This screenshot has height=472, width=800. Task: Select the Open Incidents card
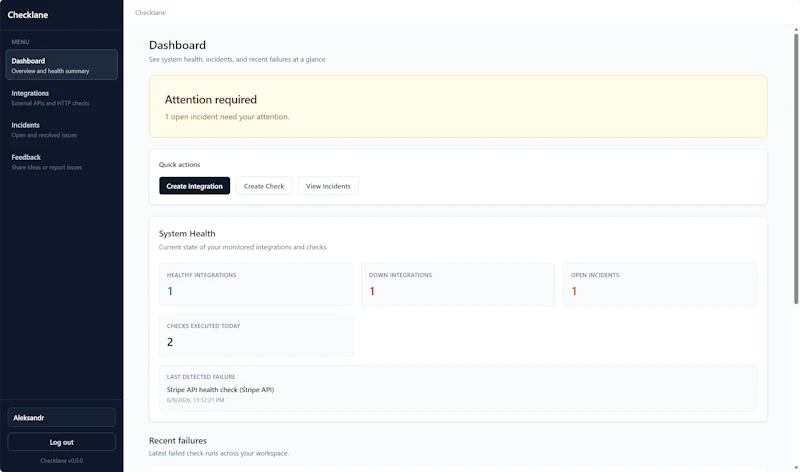click(x=660, y=284)
